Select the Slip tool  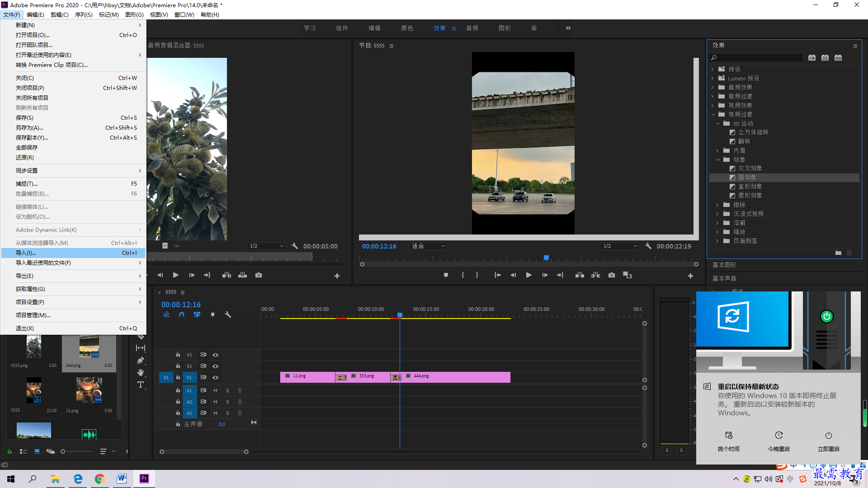141,348
